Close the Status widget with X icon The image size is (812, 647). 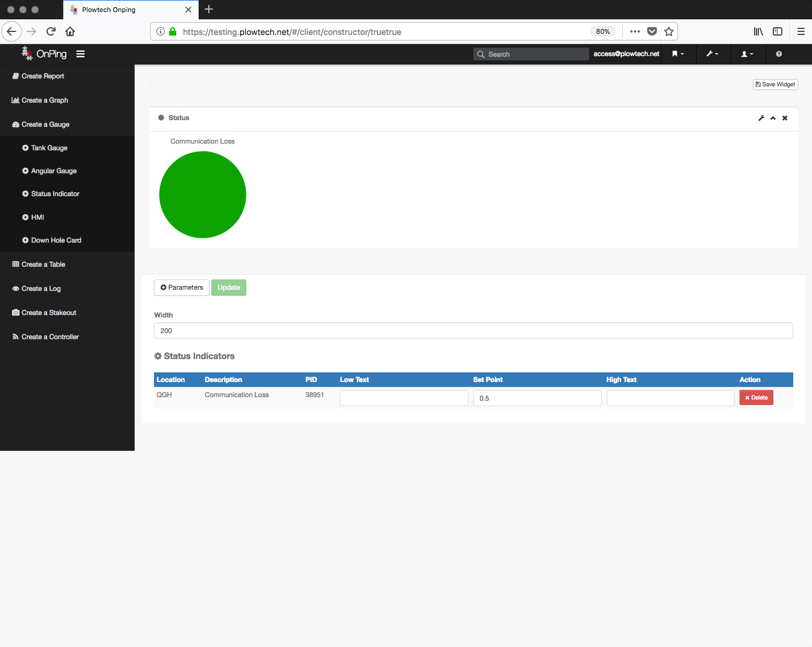[785, 118]
